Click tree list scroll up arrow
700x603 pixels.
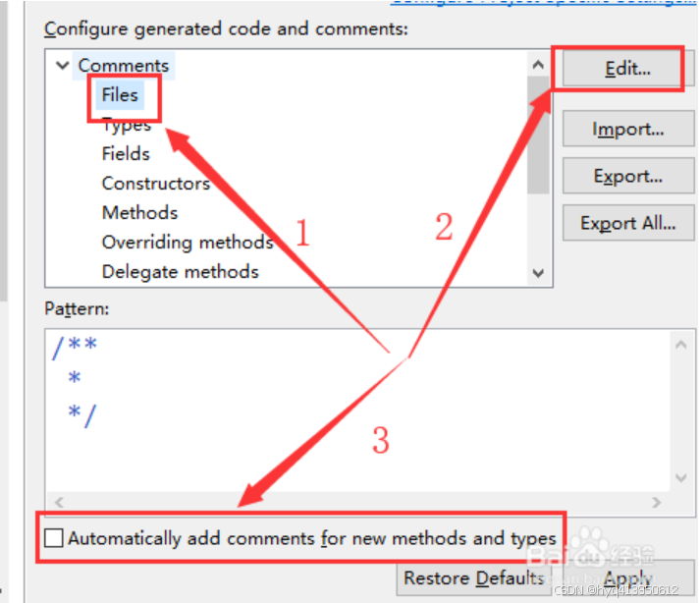(x=538, y=65)
